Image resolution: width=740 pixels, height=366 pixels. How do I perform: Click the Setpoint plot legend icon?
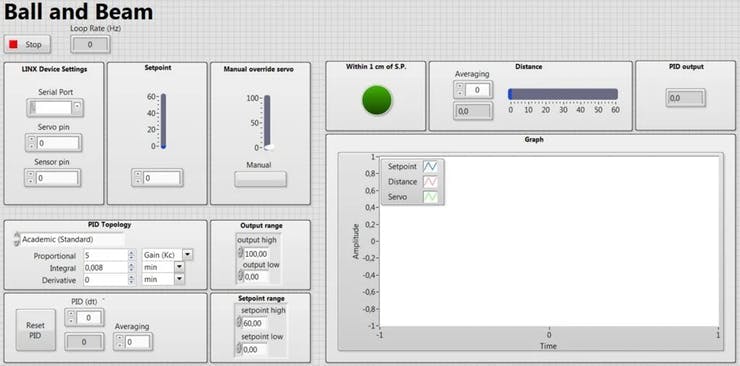[x=430, y=166]
